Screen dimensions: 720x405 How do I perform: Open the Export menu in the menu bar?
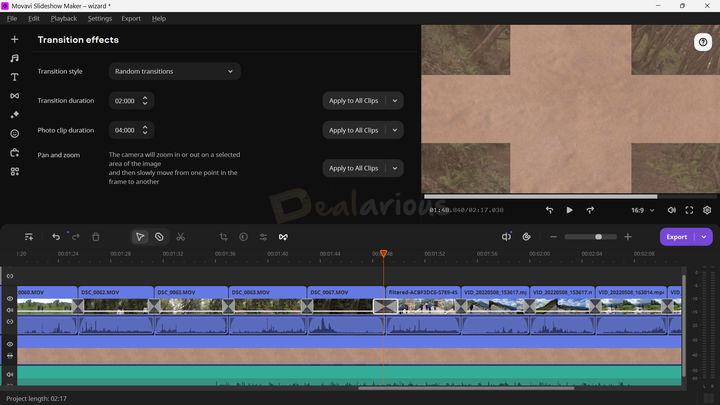point(131,18)
